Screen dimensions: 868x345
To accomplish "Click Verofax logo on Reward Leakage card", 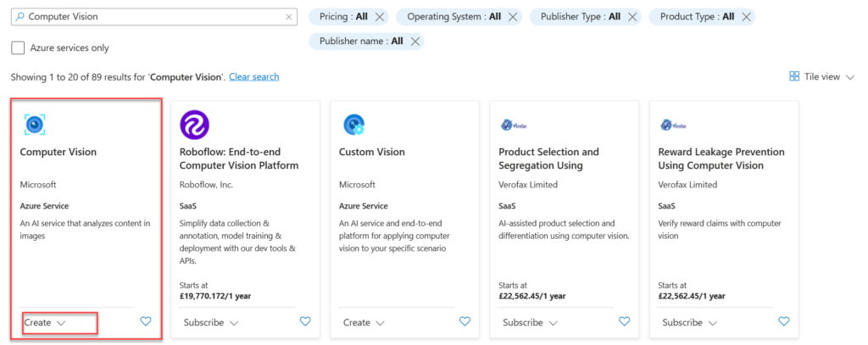I will point(672,125).
